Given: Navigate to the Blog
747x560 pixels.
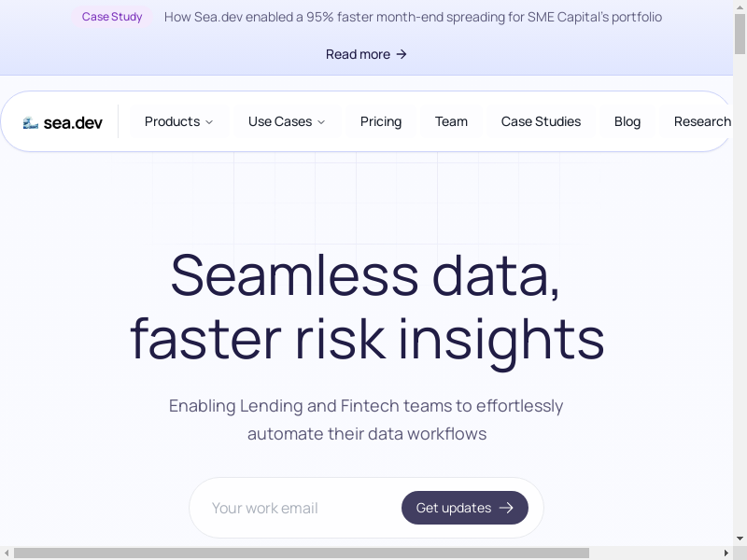Looking at the screenshot, I should point(627,121).
